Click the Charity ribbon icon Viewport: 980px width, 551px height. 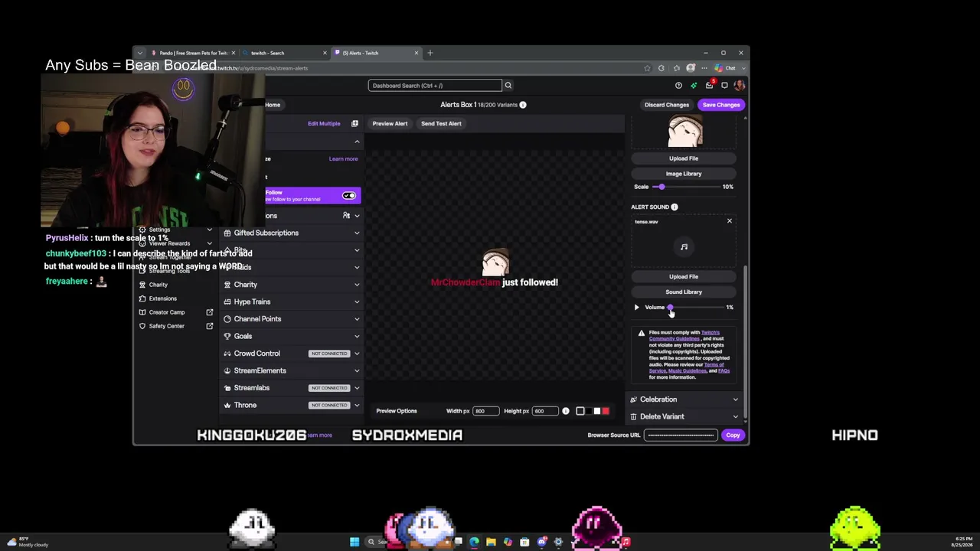(227, 285)
